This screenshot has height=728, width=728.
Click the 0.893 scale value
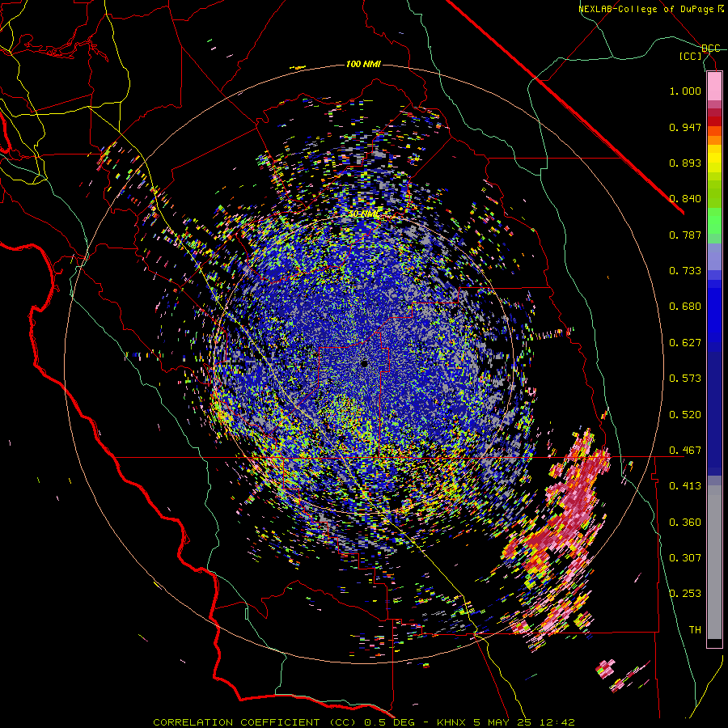(x=685, y=163)
